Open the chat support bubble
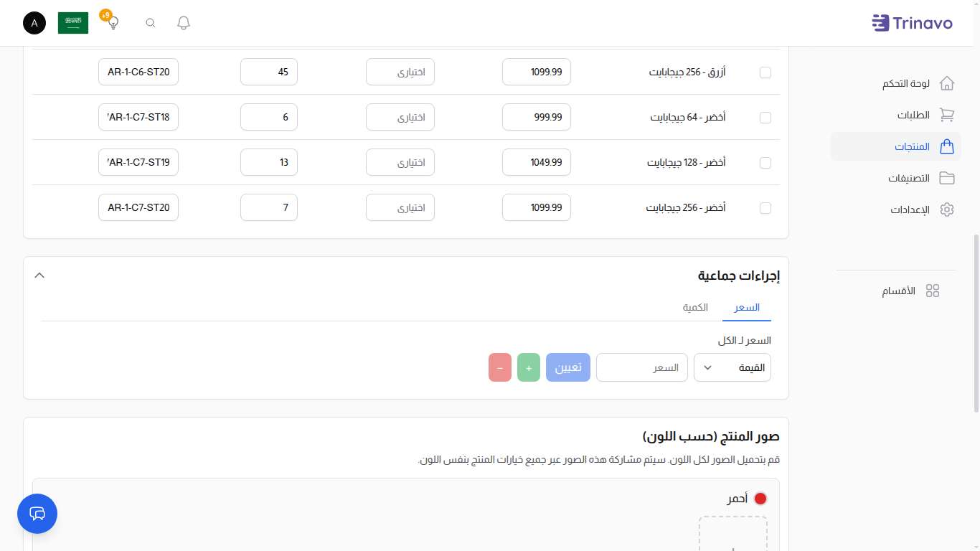The height and width of the screenshot is (551, 980). (37, 514)
